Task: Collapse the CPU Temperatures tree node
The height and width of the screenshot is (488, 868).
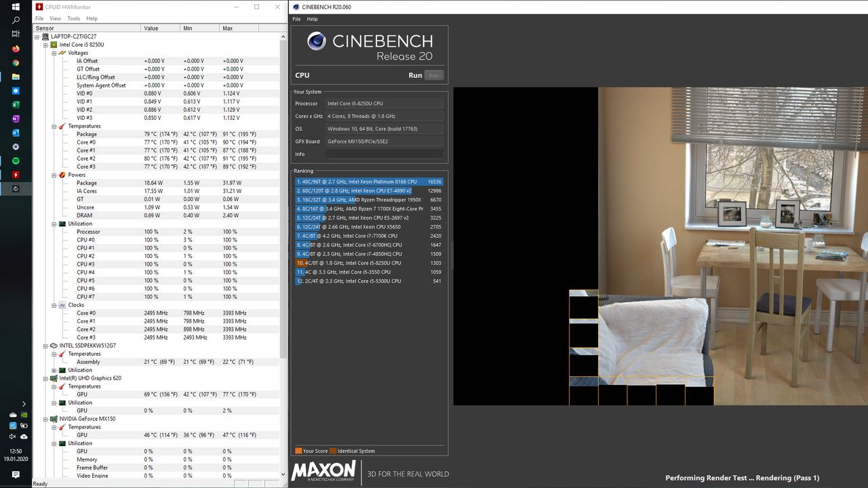Action: point(54,126)
